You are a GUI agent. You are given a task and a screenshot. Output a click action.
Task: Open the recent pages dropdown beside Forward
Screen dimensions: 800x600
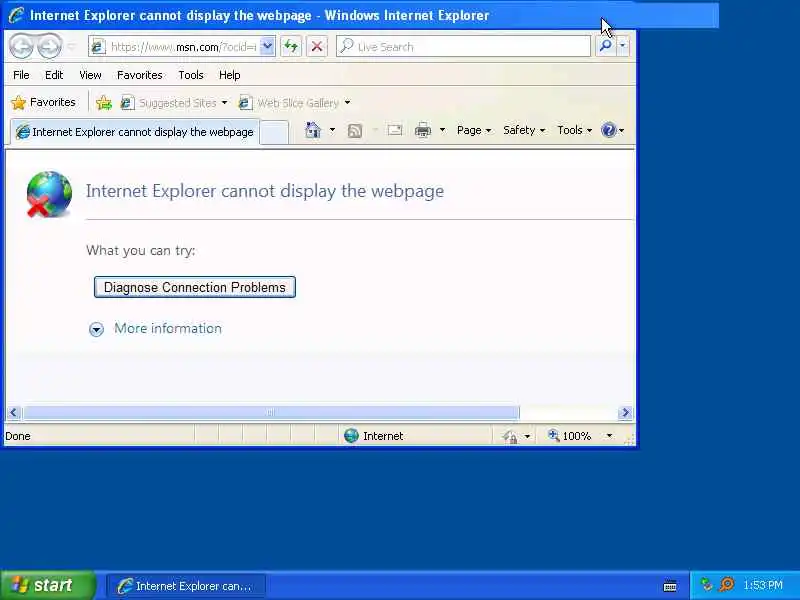72,47
